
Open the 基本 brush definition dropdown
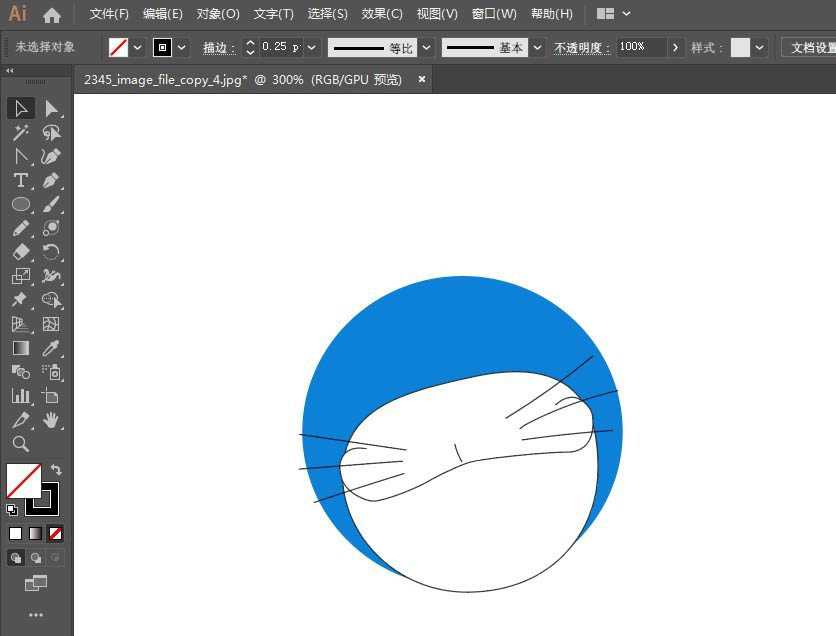click(x=537, y=46)
